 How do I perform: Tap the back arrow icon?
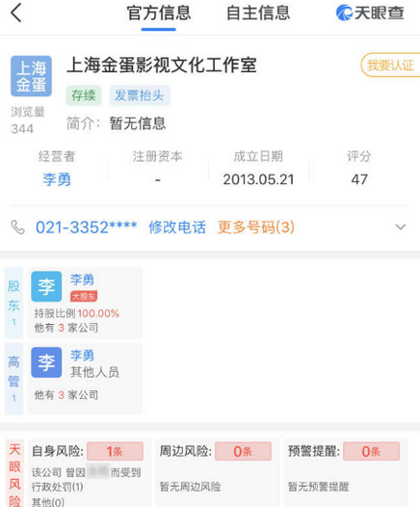[16, 13]
